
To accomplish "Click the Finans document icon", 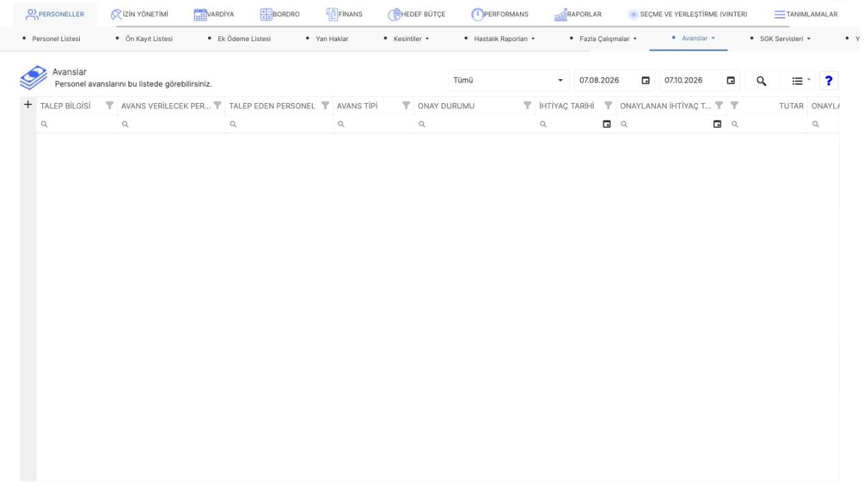I will point(334,14).
